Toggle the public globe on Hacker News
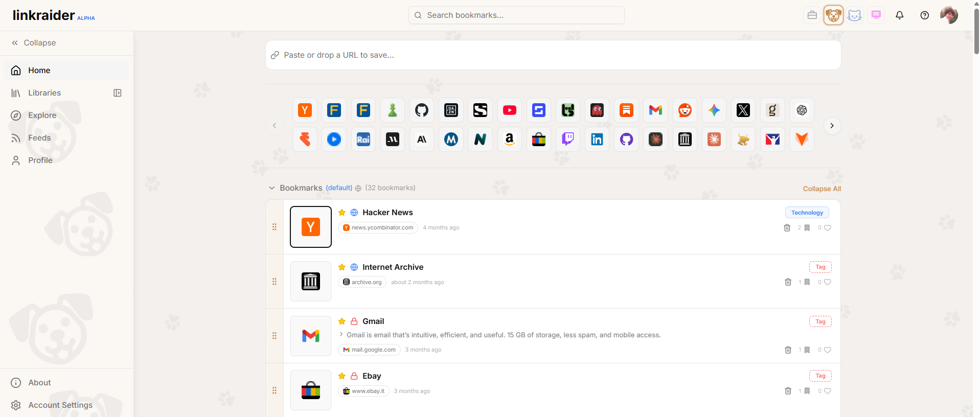 point(354,213)
